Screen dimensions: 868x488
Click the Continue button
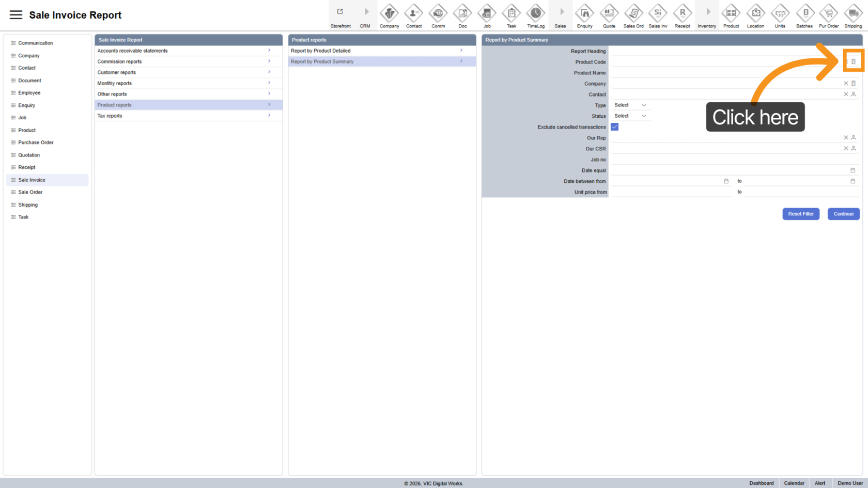click(x=843, y=214)
